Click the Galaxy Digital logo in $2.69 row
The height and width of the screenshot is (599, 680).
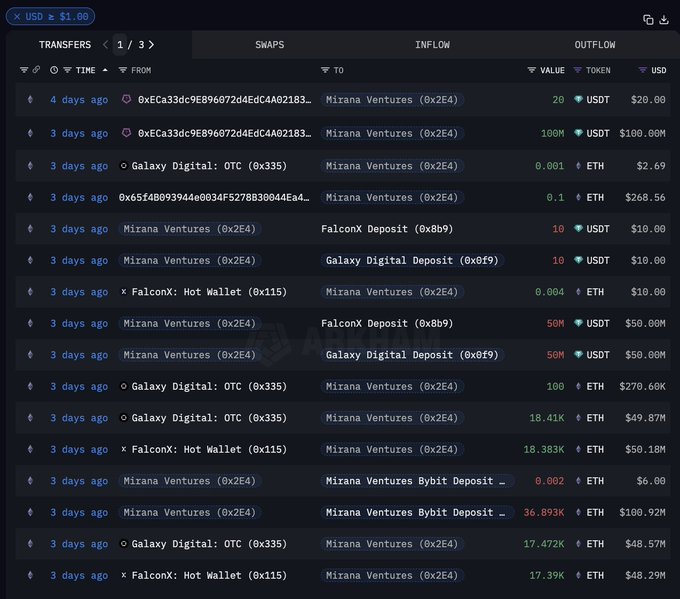coord(124,165)
